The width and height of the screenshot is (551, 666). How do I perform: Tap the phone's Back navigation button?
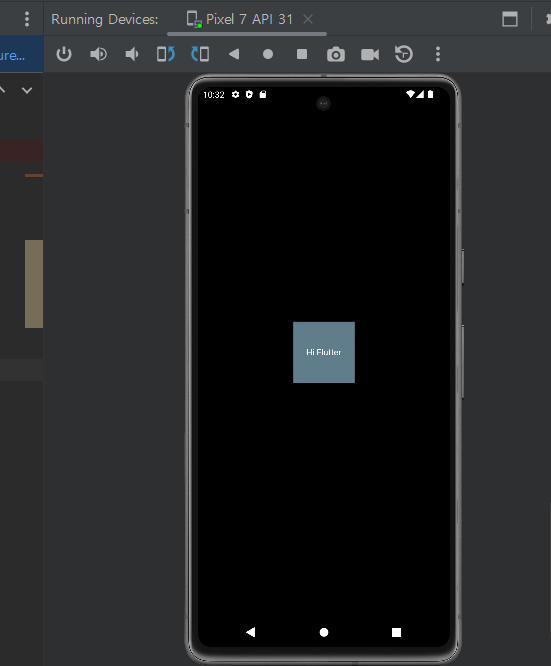point(251,632)
